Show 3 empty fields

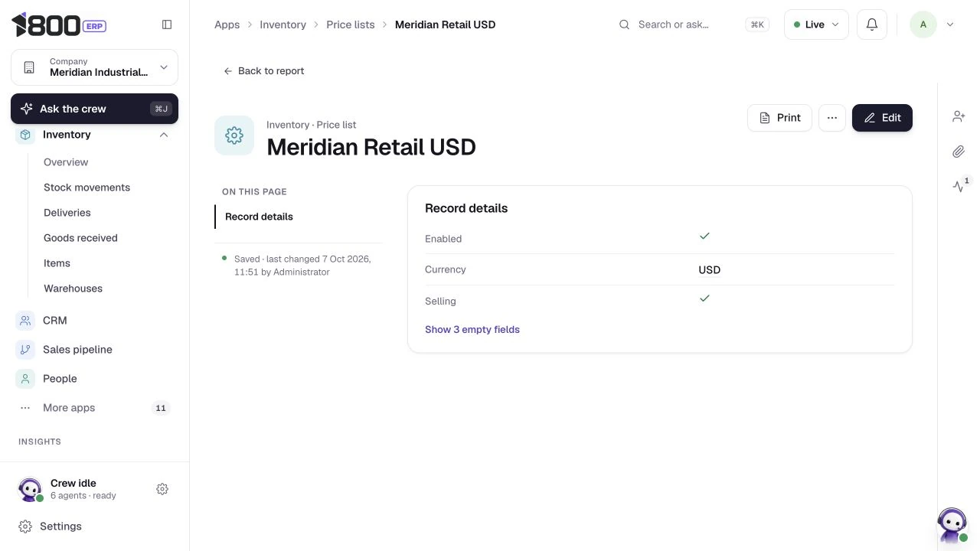coord(472,330)
